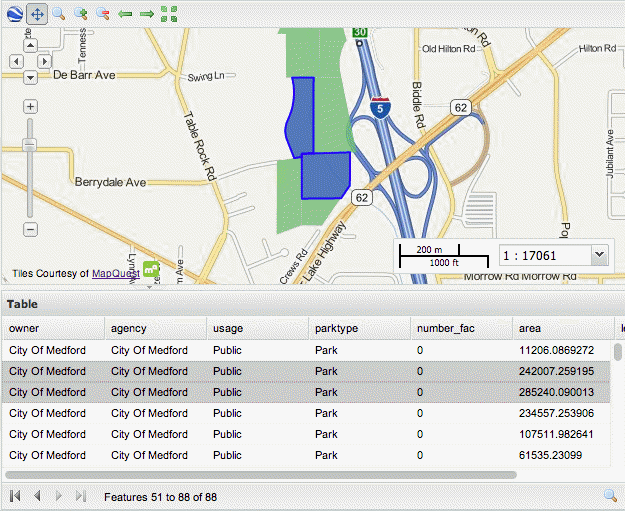Click the zoom in magnifier with plus
625x511 pixels.
tap(81, 14)
